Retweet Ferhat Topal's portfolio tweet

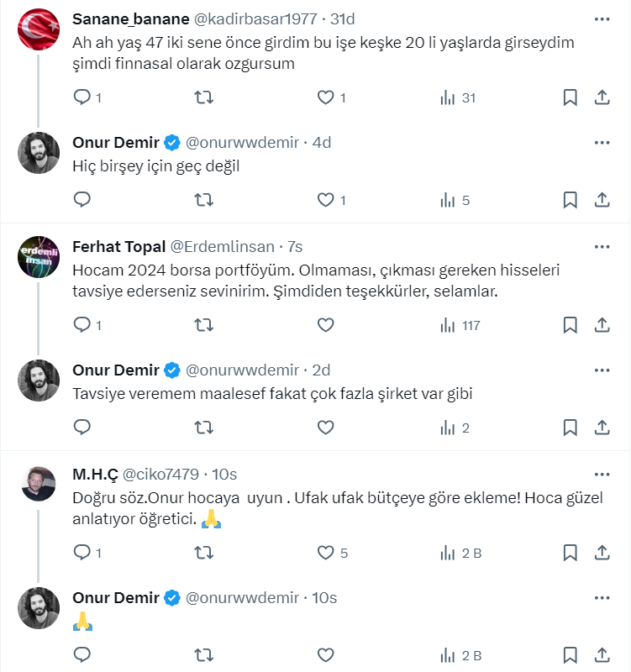(x=203, y=325)
